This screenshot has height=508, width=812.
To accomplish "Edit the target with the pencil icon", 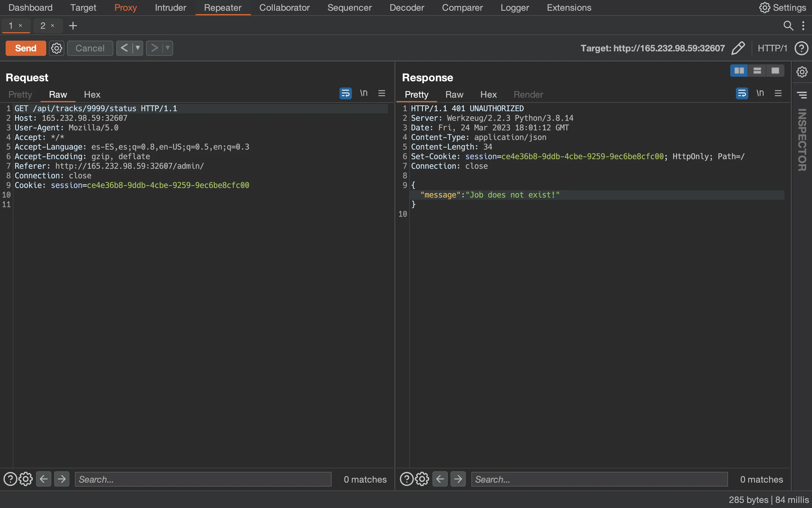I will 738,48.
